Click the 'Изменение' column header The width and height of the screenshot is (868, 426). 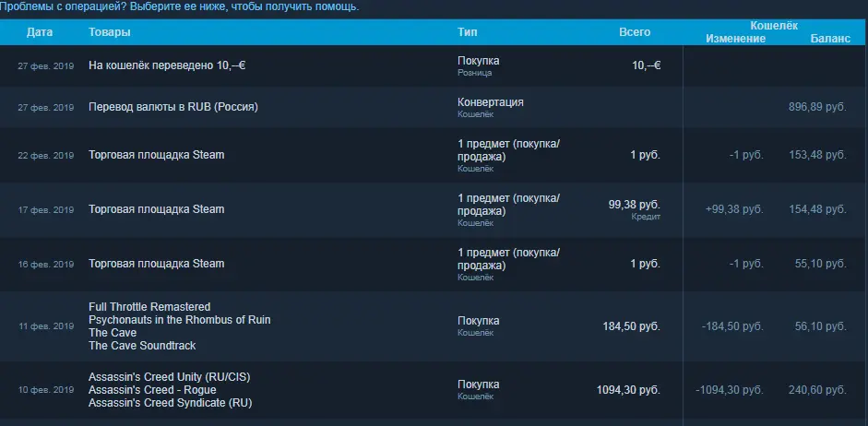736,38
